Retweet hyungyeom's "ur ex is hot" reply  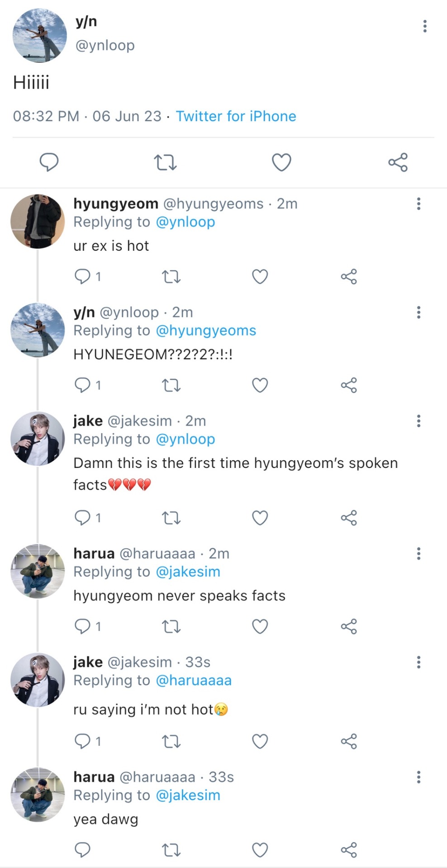pos(171,276)
